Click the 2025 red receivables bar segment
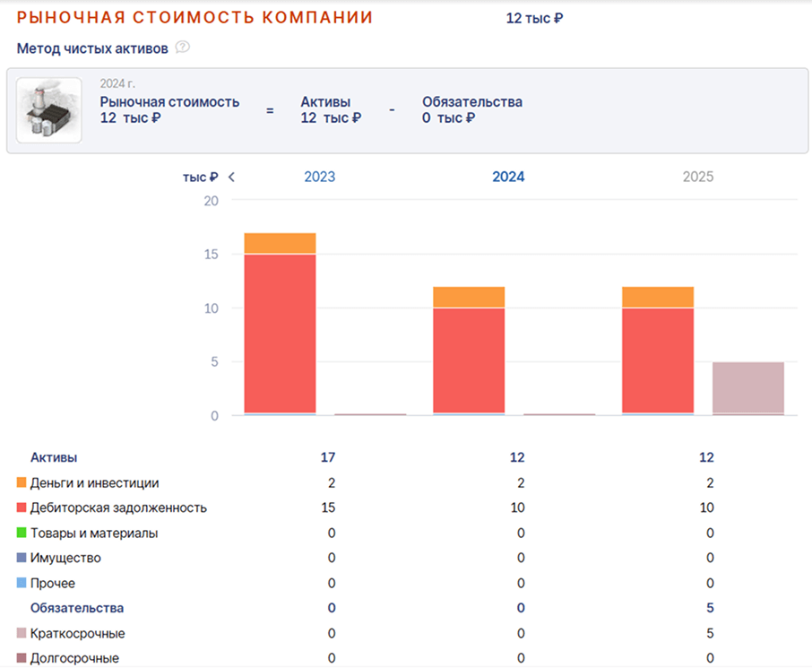The image size is (812, 668). [658, 360]
